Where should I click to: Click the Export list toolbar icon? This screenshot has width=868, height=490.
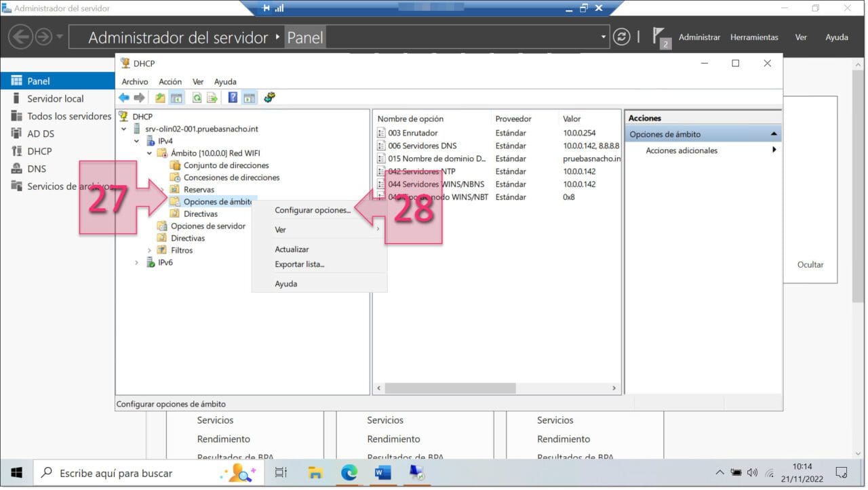[x=212, y=98]
